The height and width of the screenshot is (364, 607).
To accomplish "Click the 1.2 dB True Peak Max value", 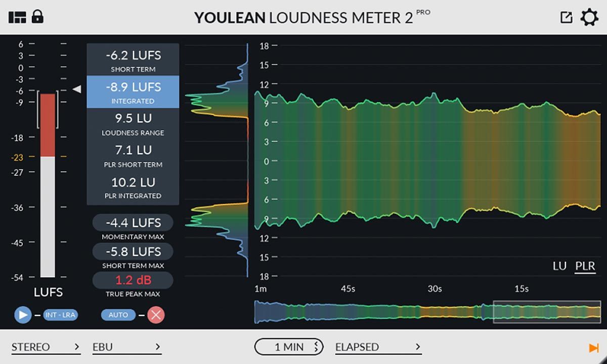I will point(133,280).
